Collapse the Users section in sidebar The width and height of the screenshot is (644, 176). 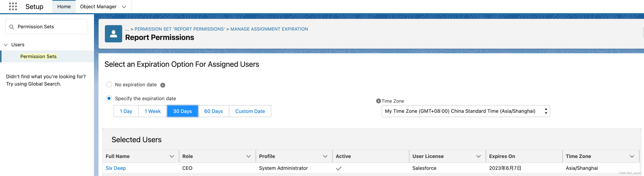(x=6, y=45)
